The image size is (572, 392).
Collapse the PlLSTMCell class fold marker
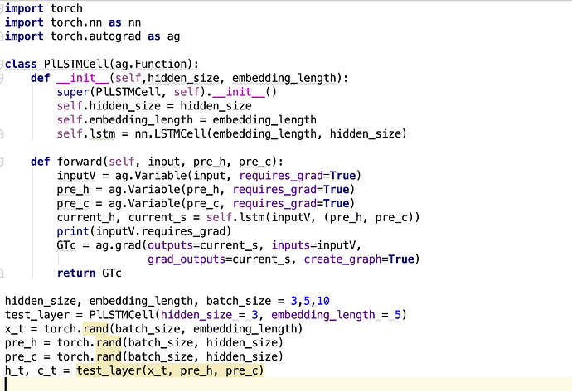tap(3, 64)
